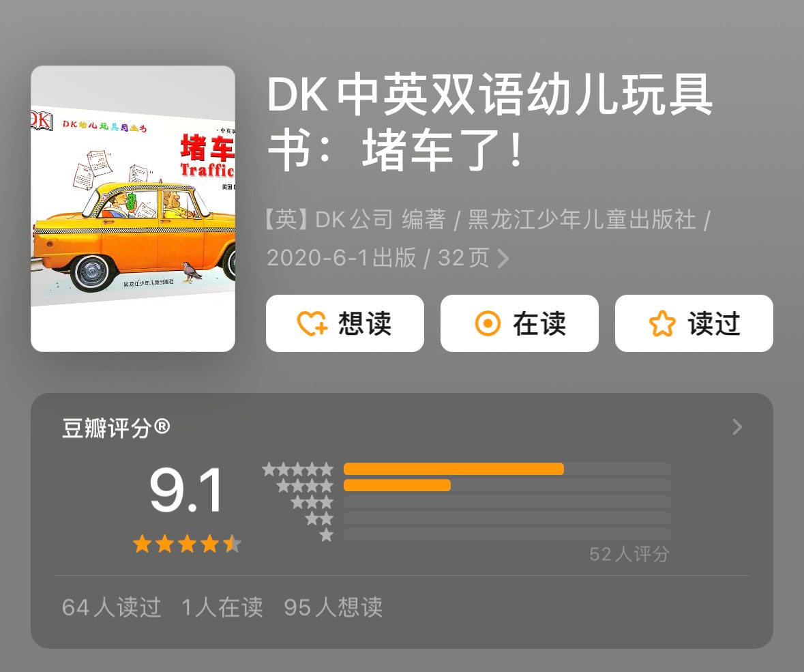Mark book as 在读
Viewport: 804px width, 672px height.
click(520, 323)
